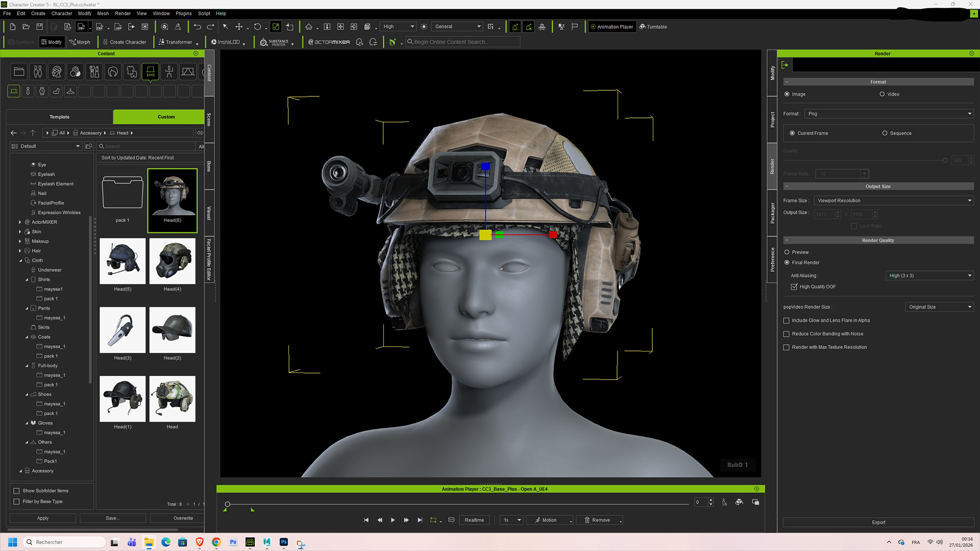Select the Accessory category icon in Content
This screenshot has width=980, height=551.
click(x=150, y=72)
